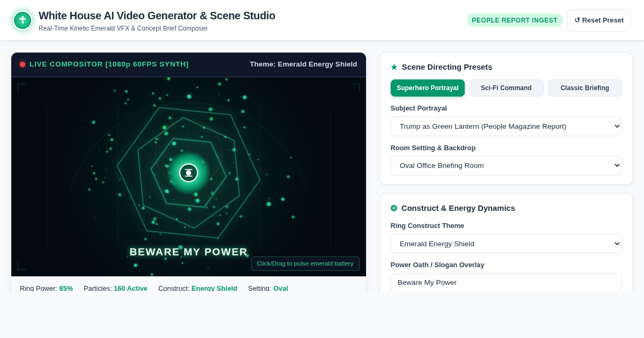
Task: Click the star icon beside Scene Directing Presets
Action: 394,67
